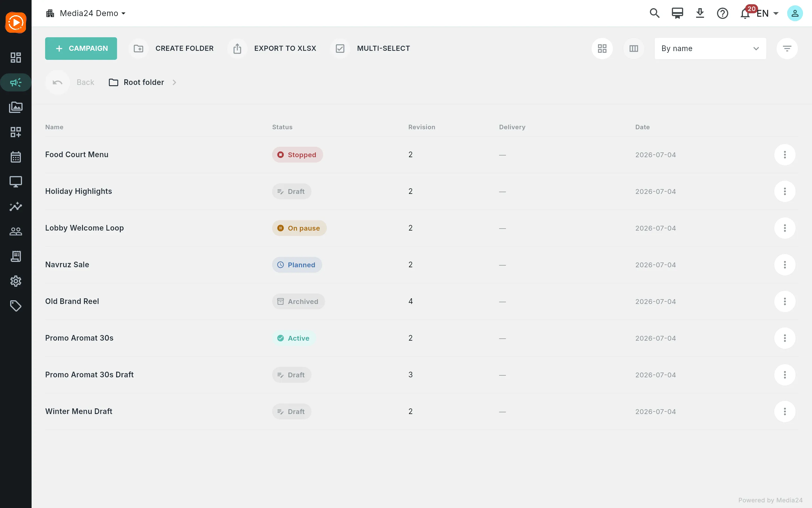The height and width of the screenshot is (508, 812).
Task: Click the Media24 orange logo
Action: point(16,23)
